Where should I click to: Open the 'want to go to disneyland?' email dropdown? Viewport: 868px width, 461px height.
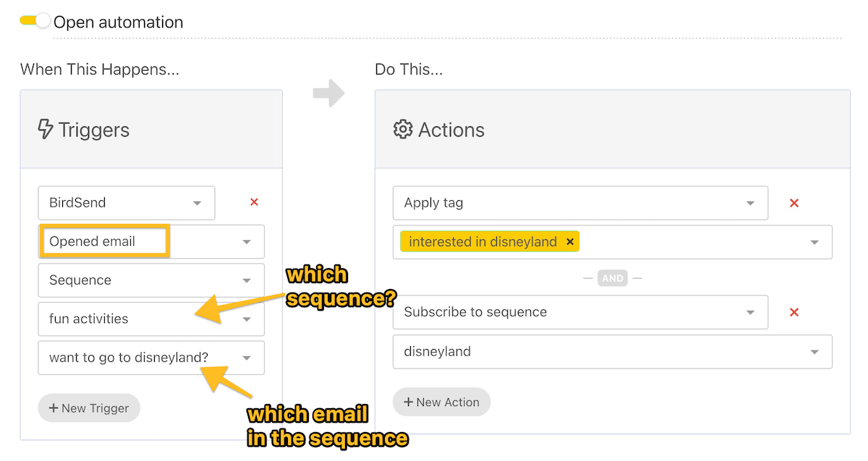click(246, 358)
